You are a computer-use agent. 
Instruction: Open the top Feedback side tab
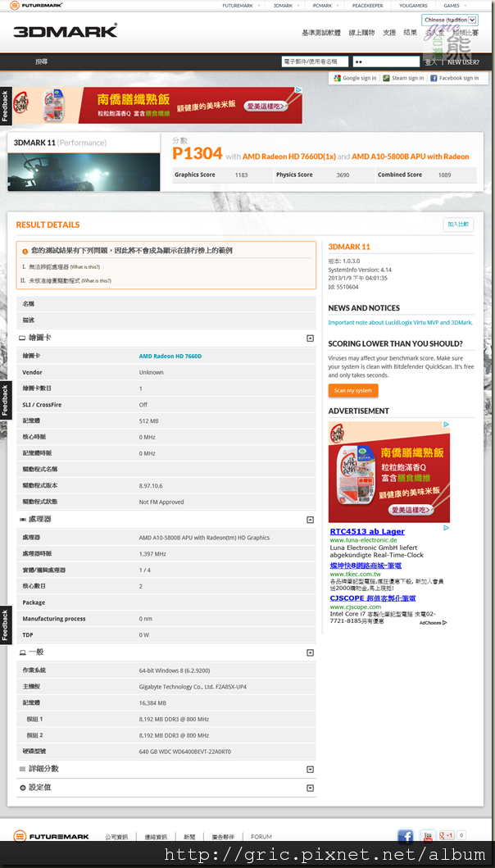pyautogui.click(x=5, y=105)
